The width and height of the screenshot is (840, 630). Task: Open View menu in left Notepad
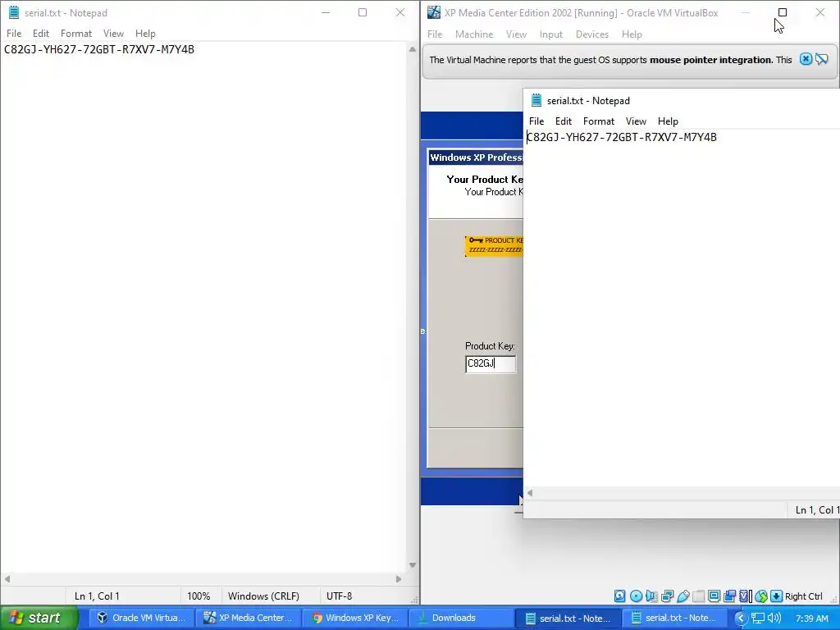113,33
